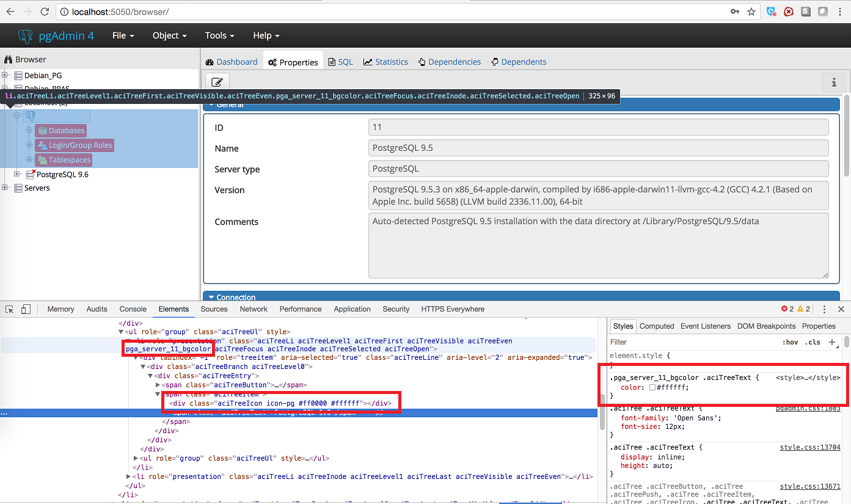Open DevTools three-dot customize menu
Image resolution: width=851 pixels, height=504 pixels.
[x=824, y=309]
